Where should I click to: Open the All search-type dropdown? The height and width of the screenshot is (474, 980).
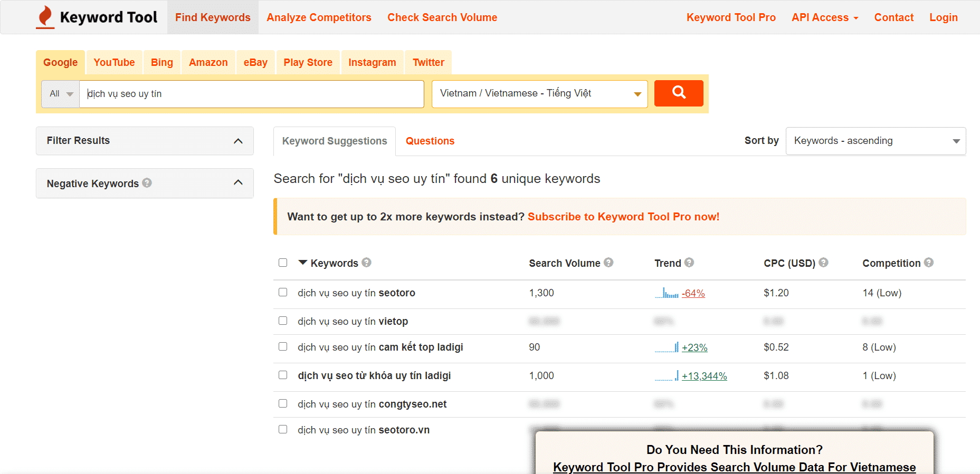[x=61, y=94]
